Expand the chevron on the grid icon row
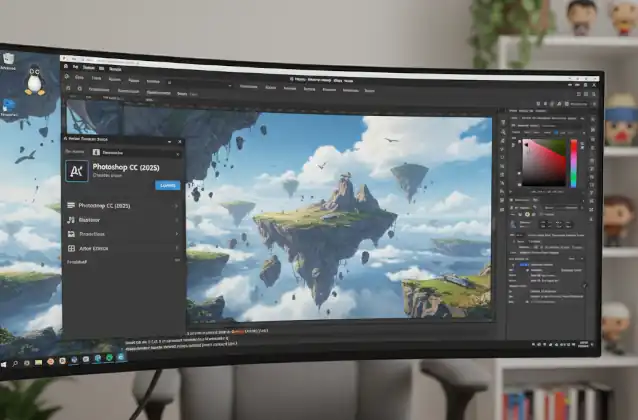The width and height of the screenshot is (638, 420). point(177,248)
